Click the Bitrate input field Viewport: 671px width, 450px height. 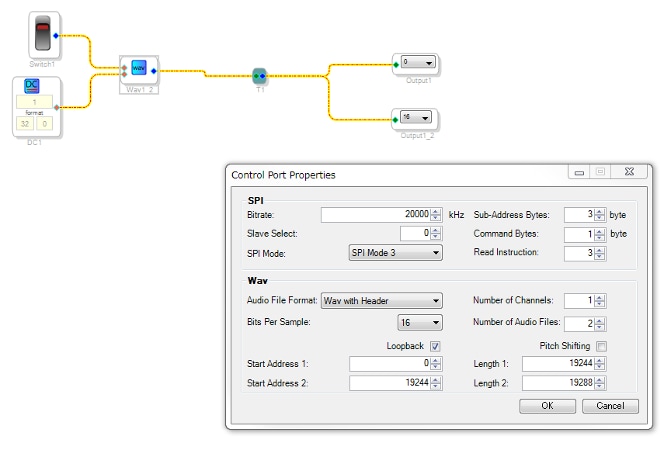[x=376, y=215]
